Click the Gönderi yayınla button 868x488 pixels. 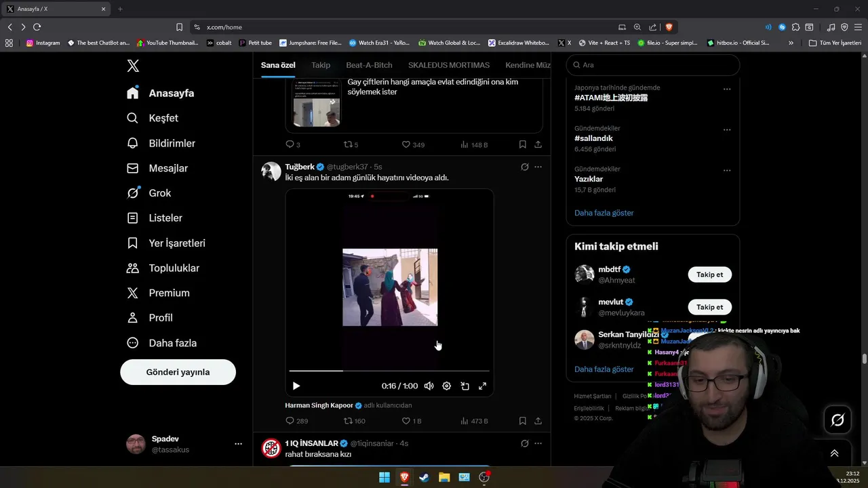pos(178,372)
